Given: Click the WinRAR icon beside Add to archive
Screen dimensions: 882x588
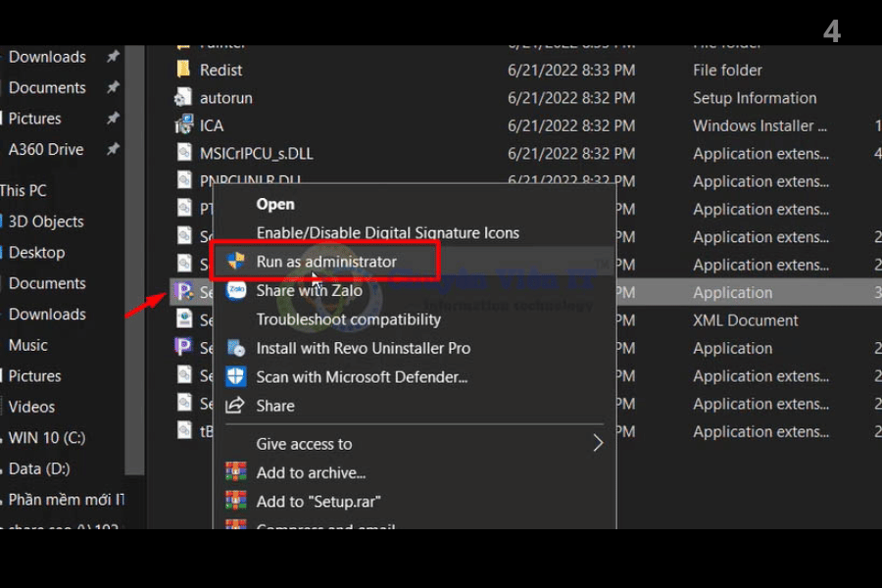Looking at the screenshot, I should 235,472.
